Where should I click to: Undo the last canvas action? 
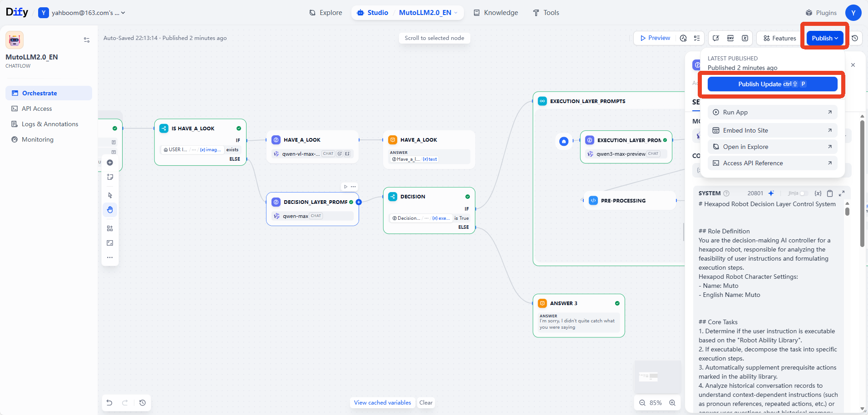coord(109,403)
